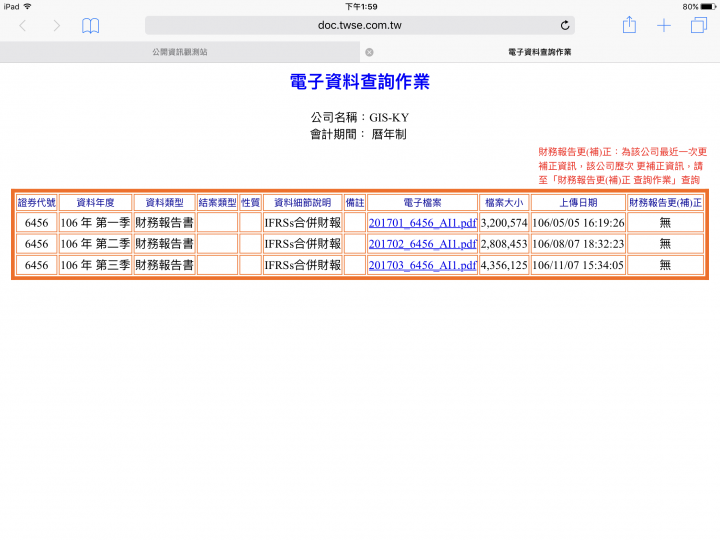Screen dimensions: 720x540
Task: Click the 上傳日期 column header
Action: 578,202
